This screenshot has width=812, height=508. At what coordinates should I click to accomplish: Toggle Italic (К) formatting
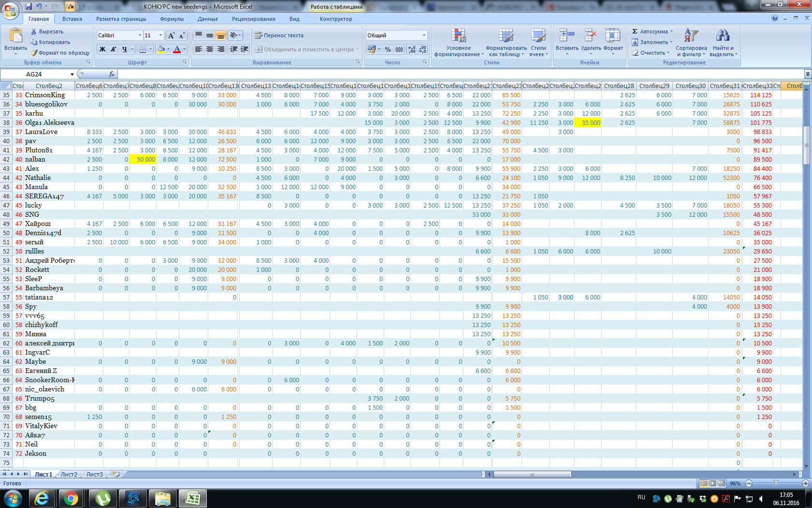point(114,49)
